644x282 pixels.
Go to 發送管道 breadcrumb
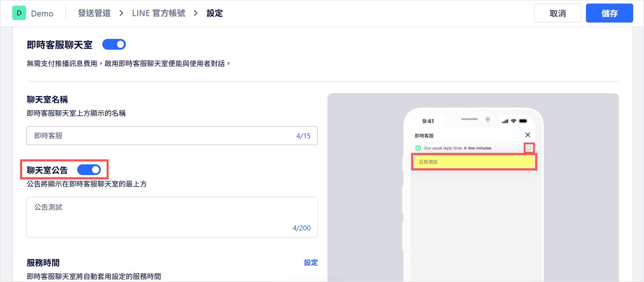94,13
